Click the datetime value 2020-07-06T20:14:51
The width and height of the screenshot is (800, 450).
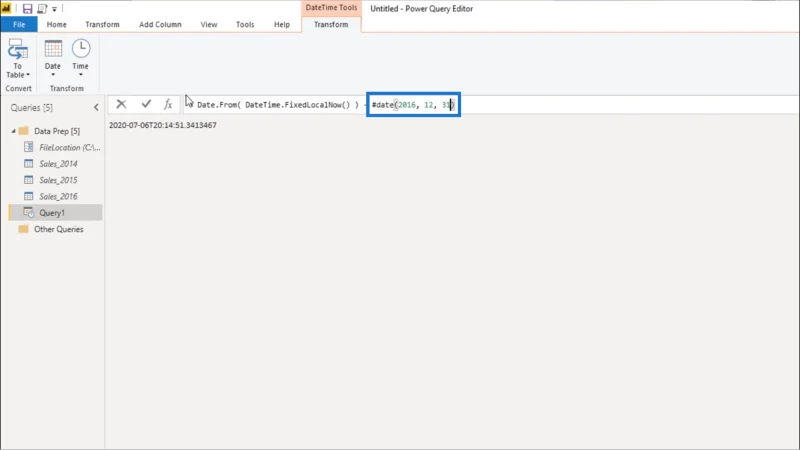point(163,125)
